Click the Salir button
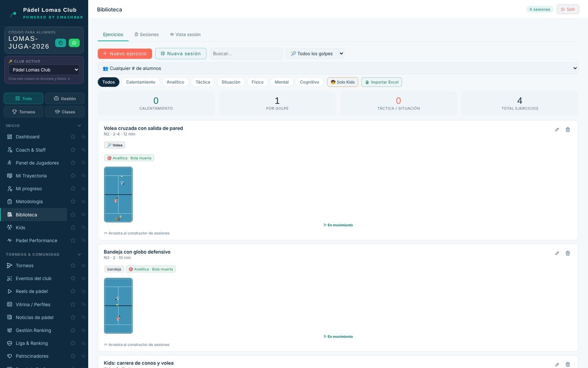The height and width of the screenshot is (368, 588). pos(568,9)
